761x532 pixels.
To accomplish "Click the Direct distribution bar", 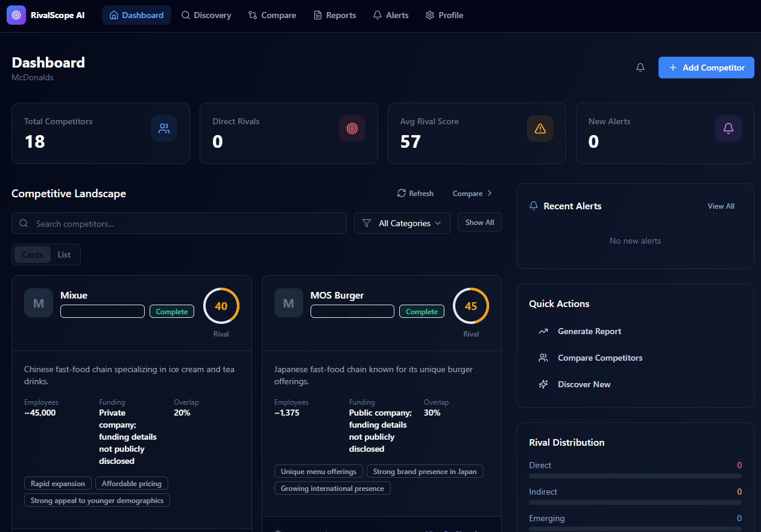I will click(635, 476).
